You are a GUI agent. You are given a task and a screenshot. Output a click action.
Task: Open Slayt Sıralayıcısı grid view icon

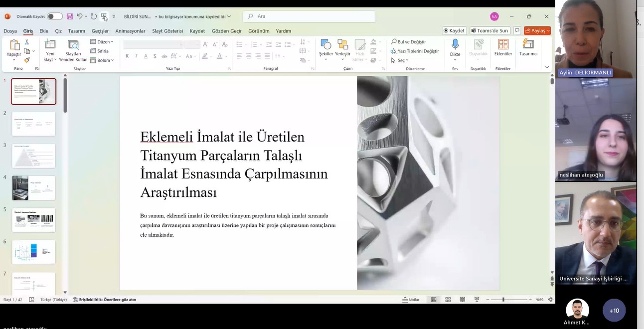(448, 300)
